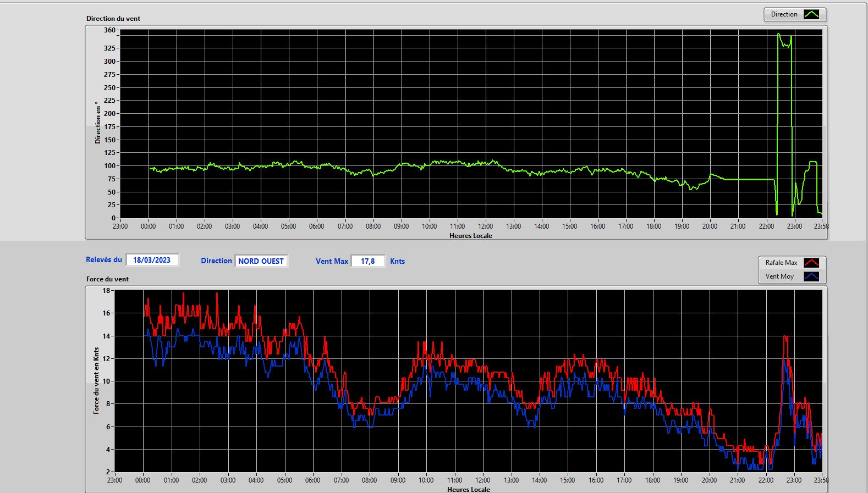Click the 2 value on force axis
This screenshot has width=868, height=493.
coord(108,472)
